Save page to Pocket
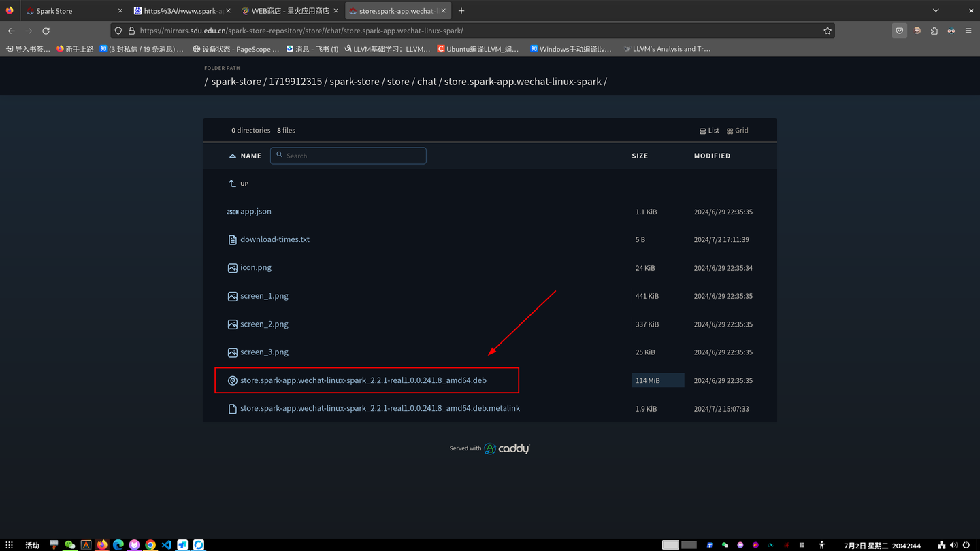The image size is (980, 551). click(900, 31)
